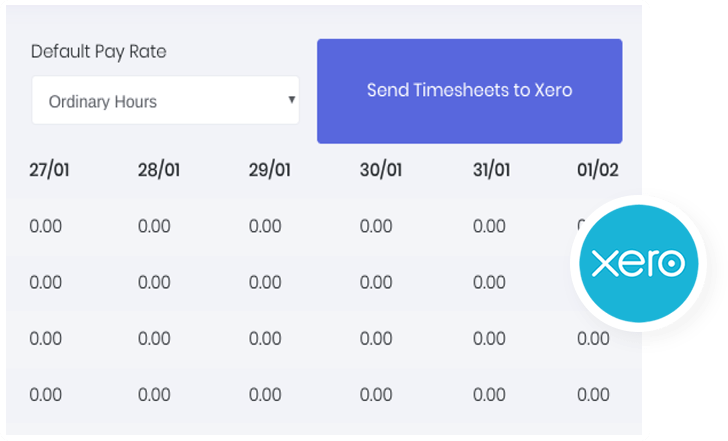
Task: Select first-row hours cell under 29/01
Action: tap(265, 227)
